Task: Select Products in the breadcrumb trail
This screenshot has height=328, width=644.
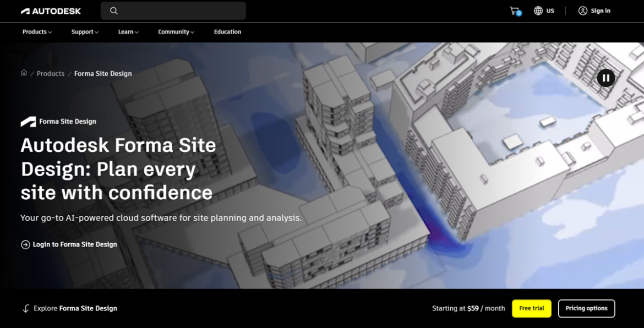Action: tap(51, 74)
